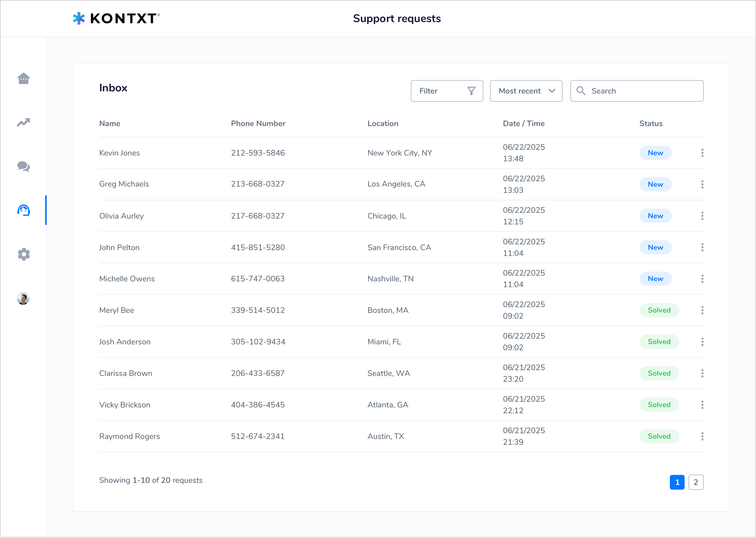Select the New status for Michelle Owens
The width and height of the screenshot is (756, 538).
tap(656, 279)
